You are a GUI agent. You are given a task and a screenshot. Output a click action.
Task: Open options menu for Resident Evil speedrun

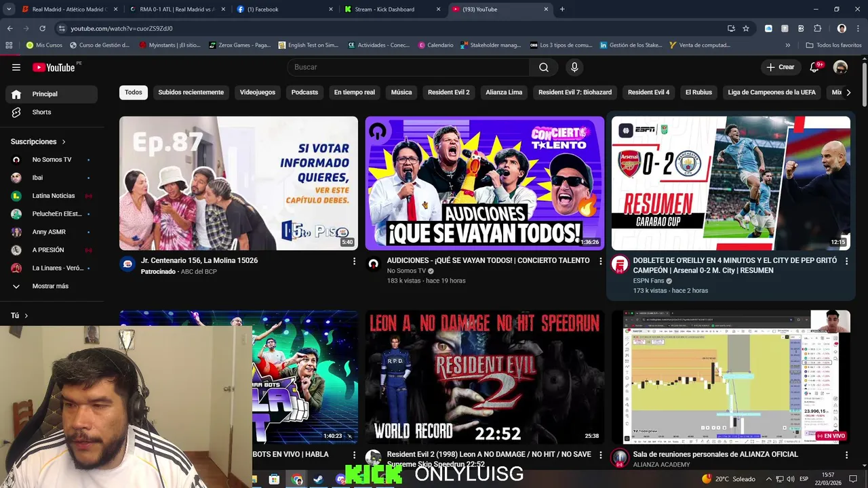[600, 455]
